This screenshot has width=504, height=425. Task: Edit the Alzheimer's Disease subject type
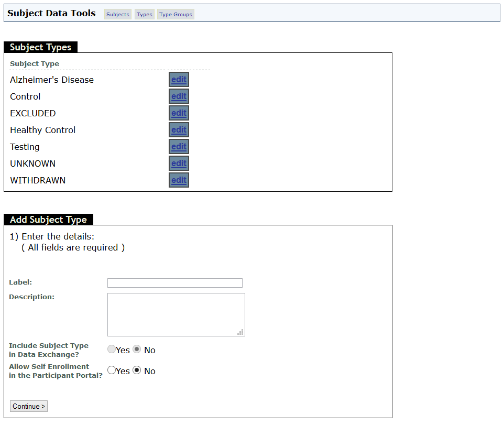(179, 79)
